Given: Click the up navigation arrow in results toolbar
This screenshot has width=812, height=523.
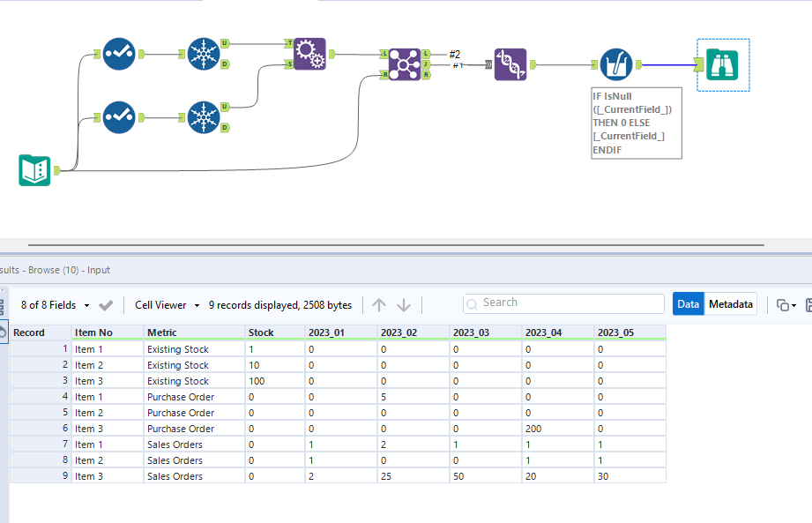Looking at the screenshot, I should [x=380, y=303].
